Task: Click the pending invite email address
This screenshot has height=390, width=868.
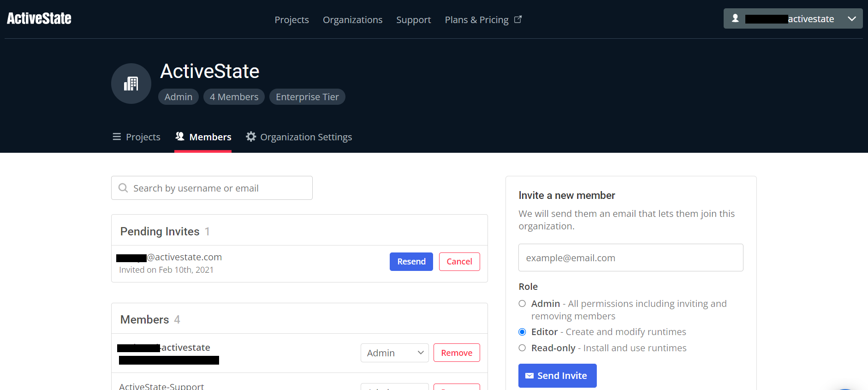Action: (x=169, y=257)
